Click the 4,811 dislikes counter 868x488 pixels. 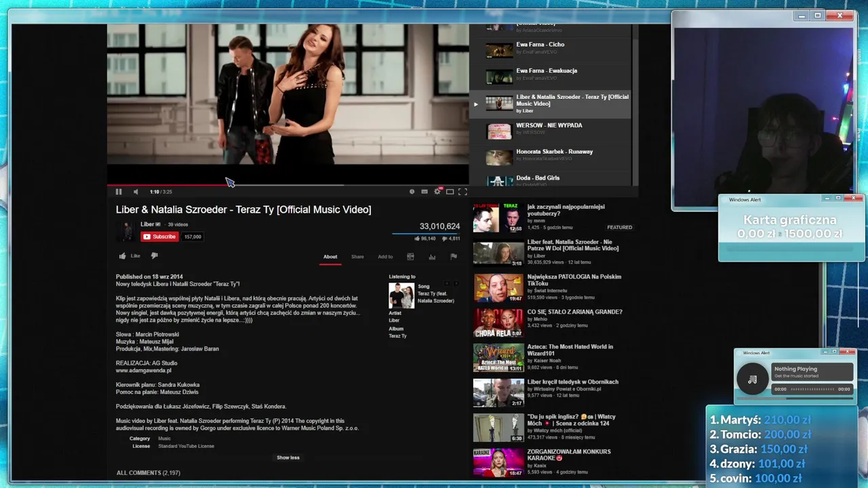pos(450,239)
